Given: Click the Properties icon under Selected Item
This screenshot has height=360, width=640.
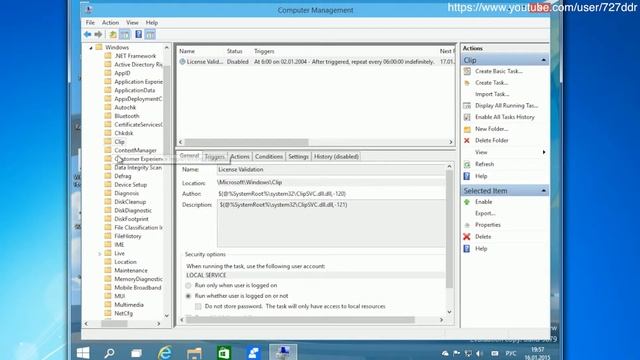Looking at the screenshot, I should (467, 225).
